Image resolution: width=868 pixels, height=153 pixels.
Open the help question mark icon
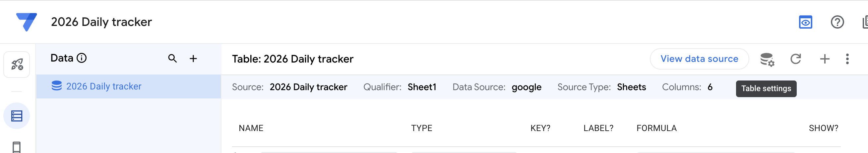click(837, 22)
